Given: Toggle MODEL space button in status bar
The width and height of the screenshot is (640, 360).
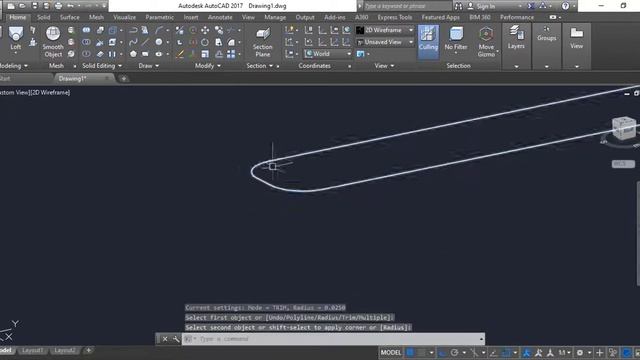Looking at the screenshot, I should pos(391,353).
